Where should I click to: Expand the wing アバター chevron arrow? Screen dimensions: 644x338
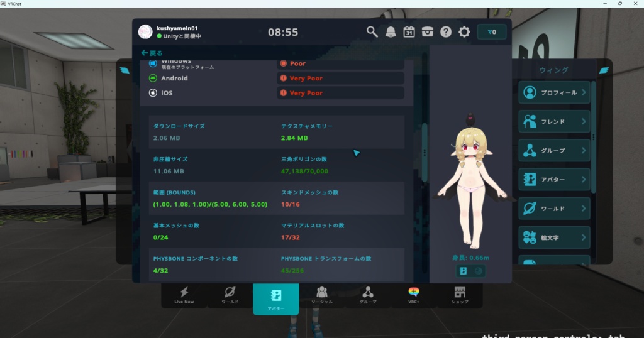[584, 179]
